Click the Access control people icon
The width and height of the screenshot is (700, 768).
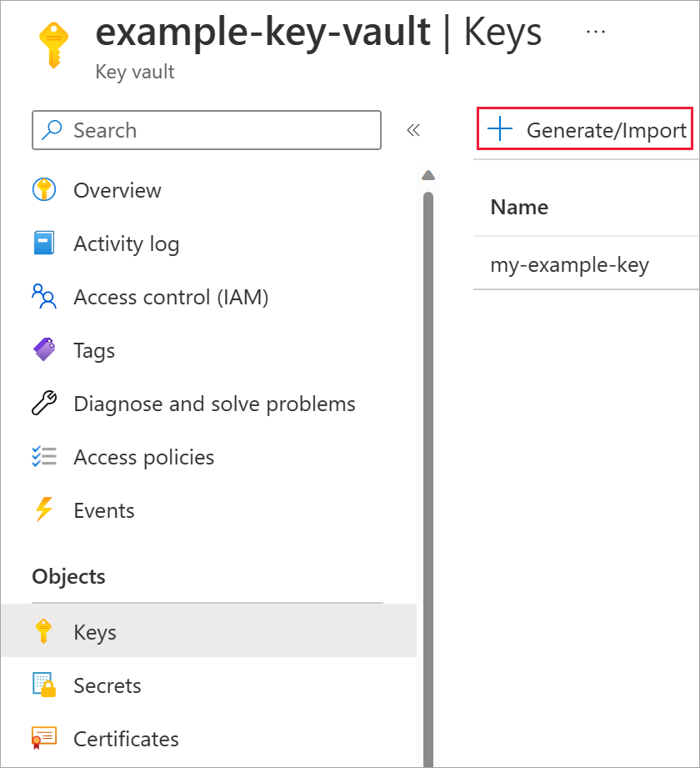pos(44,297)
